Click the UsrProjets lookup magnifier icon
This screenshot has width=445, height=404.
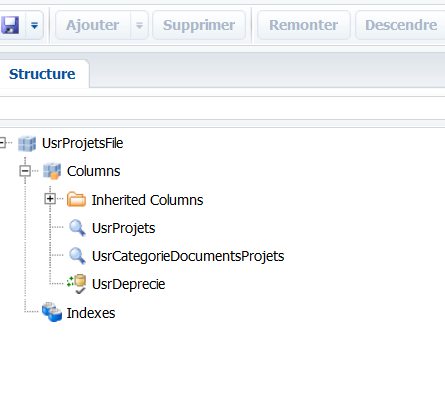point(77,228)
